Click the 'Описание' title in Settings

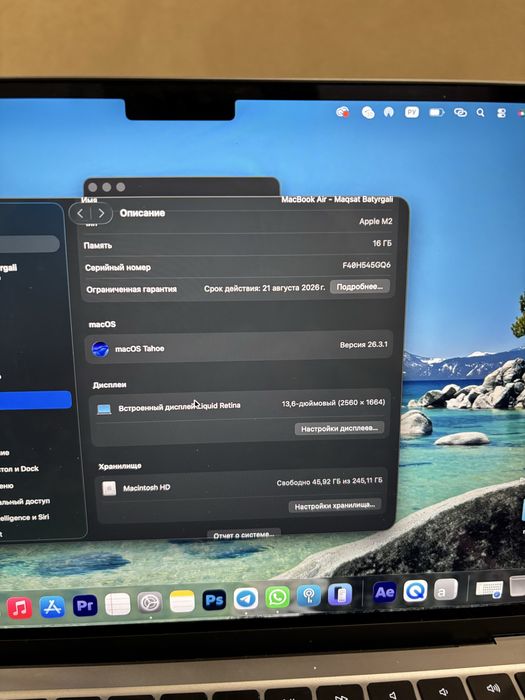pos(142,213)
